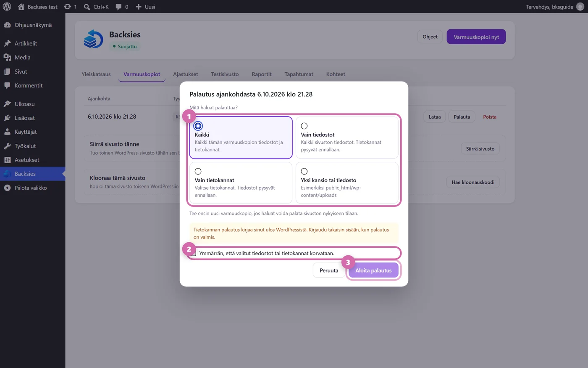Click the home icon for Backsies test
Screen dimensions: 588x368
tap(21, 7)
